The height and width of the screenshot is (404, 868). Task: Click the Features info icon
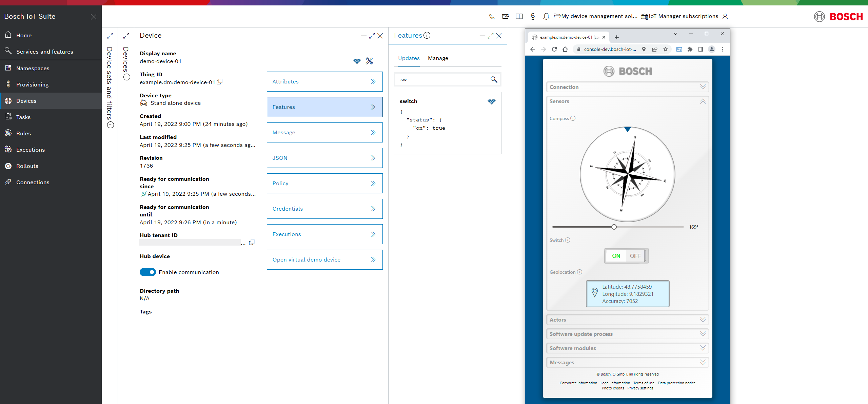click(x=427, y=35)
